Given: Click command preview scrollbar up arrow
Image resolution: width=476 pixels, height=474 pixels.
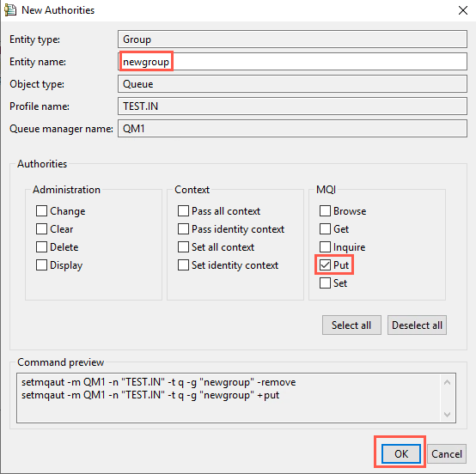Looking at the screenshot, I should [447, 382].
